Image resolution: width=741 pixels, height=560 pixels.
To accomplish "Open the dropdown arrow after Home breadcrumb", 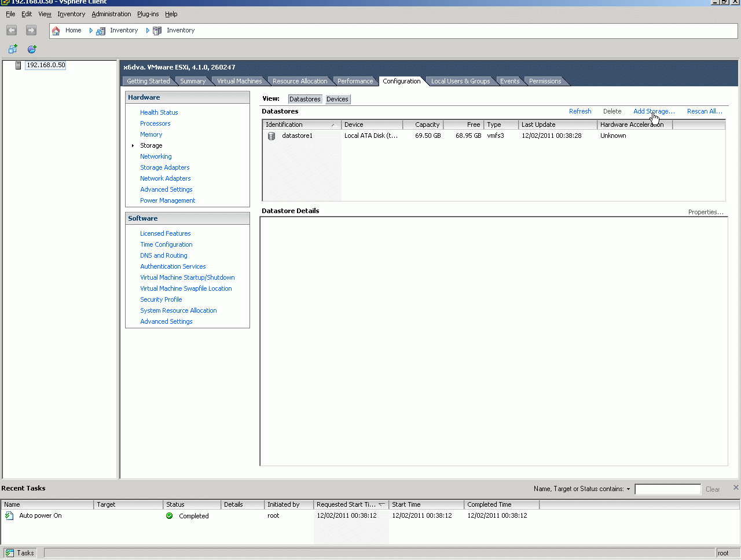I will pos(91,31).
